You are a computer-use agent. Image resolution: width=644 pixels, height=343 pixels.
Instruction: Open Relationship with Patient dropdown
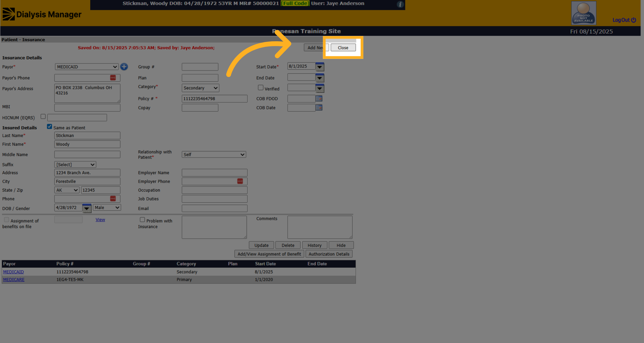(x=214, y=155)
